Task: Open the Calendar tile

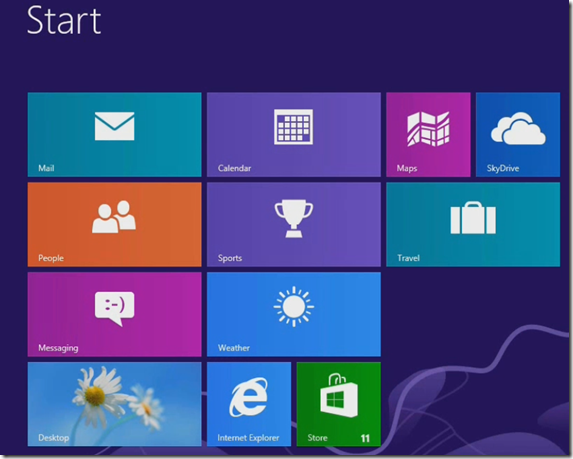Action: pyautogui.click(x=294, y=134)
